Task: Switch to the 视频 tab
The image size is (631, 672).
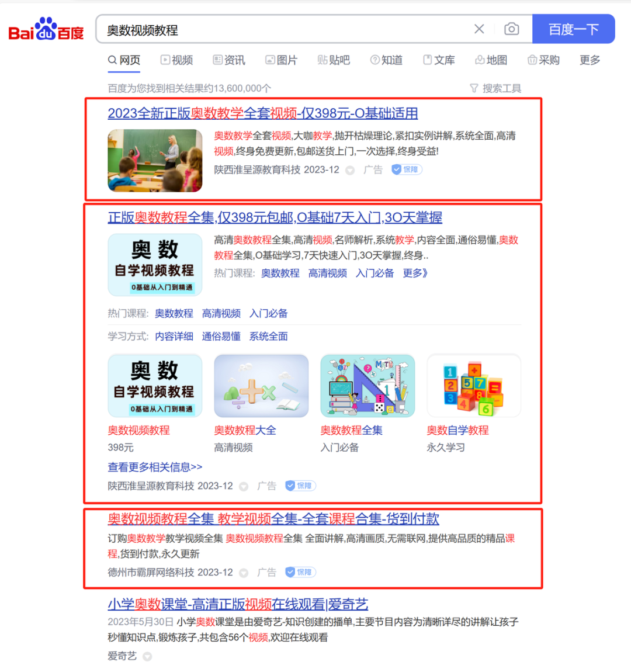Action: 177,60
